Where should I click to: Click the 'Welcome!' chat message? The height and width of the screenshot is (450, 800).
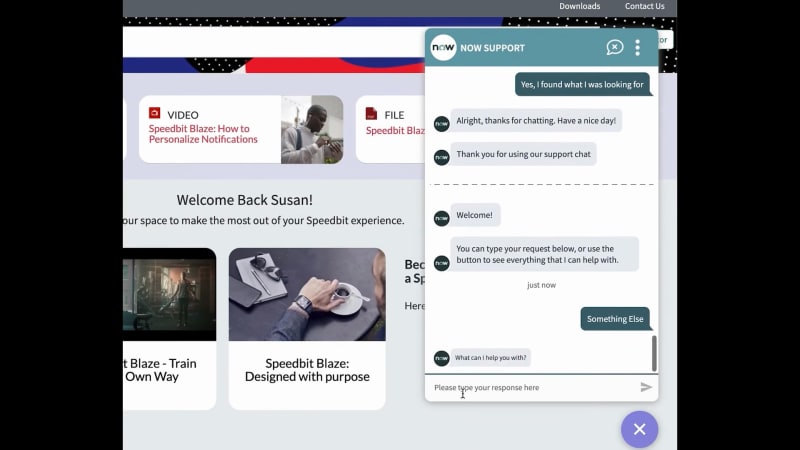[x=474, y=215]
